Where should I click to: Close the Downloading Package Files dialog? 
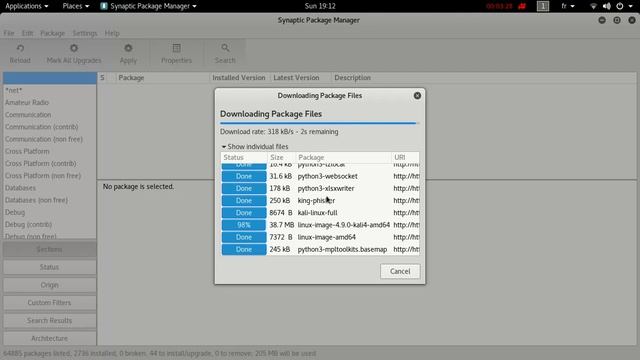(x=417, y=96)
